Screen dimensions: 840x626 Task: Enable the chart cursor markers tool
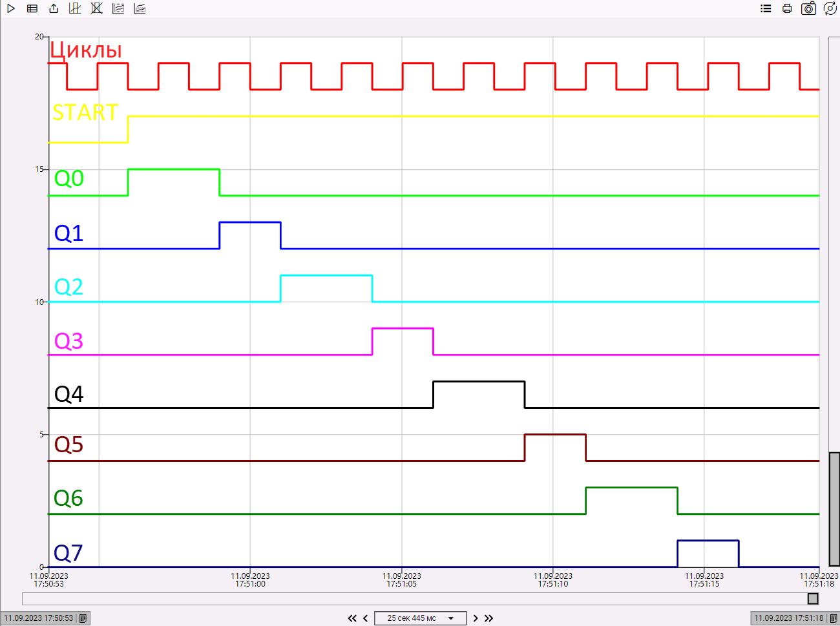(75, 8)
